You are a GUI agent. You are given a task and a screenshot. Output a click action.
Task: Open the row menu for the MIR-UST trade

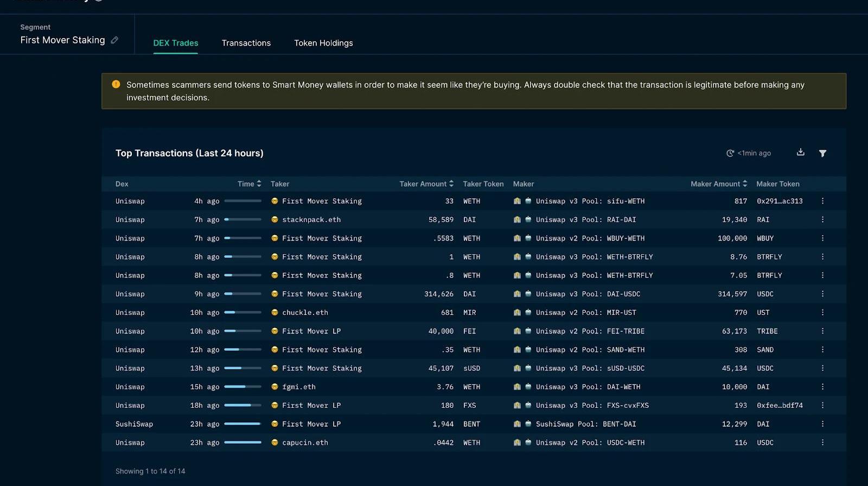click(822, 312)
